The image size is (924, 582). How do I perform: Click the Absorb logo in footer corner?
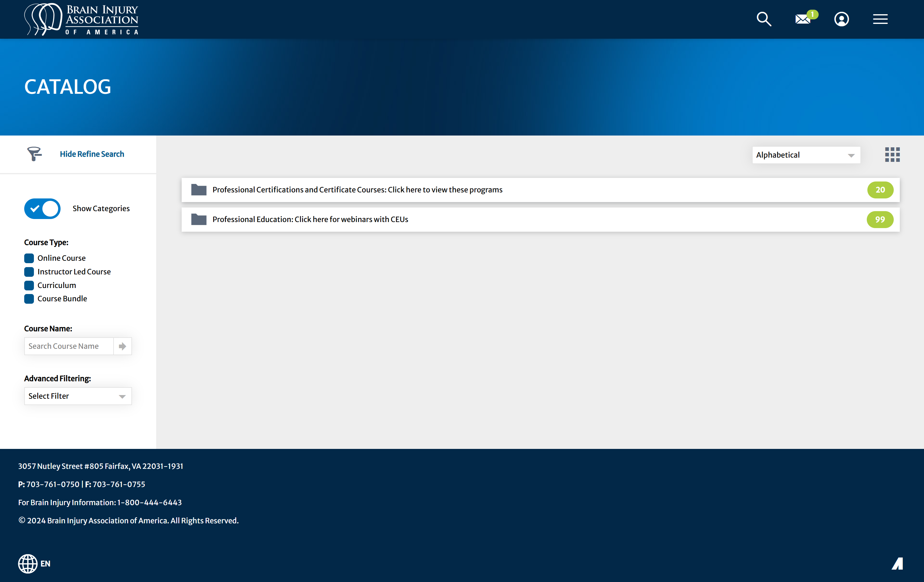click(897, 564)
